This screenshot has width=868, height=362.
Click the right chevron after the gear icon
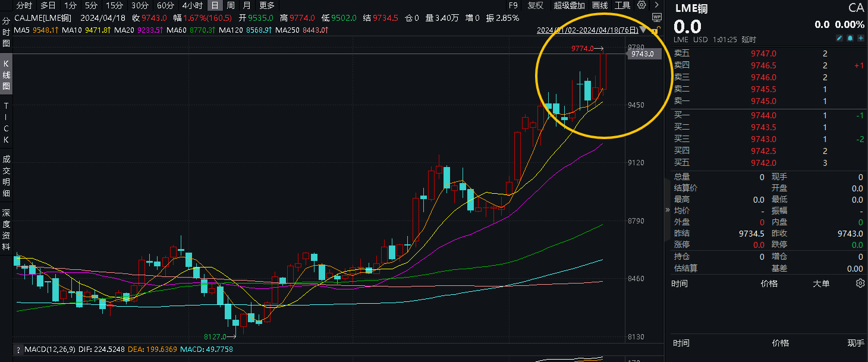(x=656, y=5)
